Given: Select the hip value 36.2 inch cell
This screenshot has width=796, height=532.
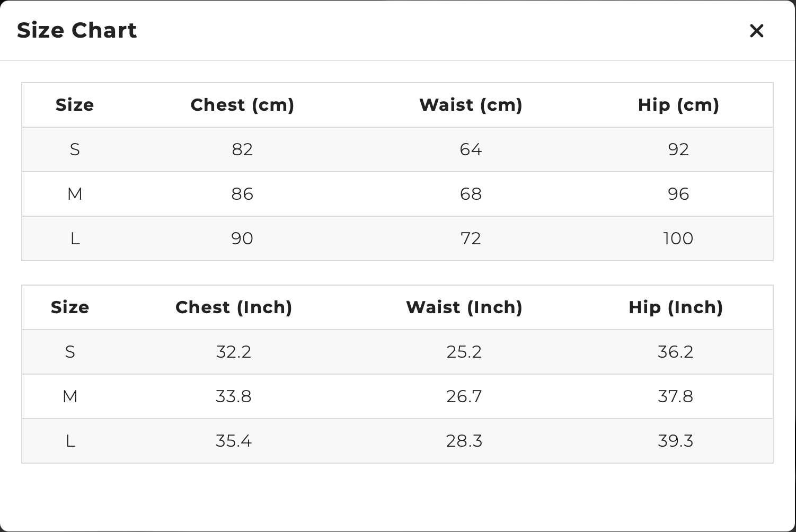Looking at the screenshot, I should point(676,352).
